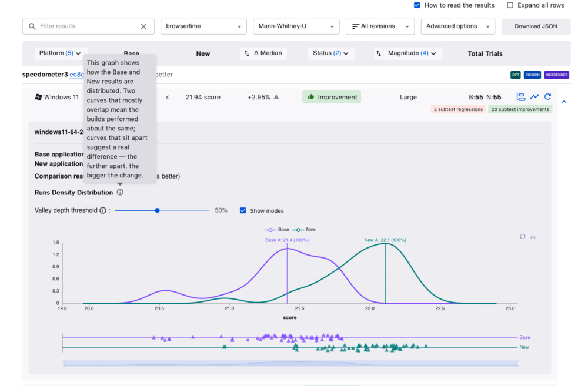Collapse the Windows 11 row with chevron
The width and height of the screenshot is (588, 386).
click(564, 102)
